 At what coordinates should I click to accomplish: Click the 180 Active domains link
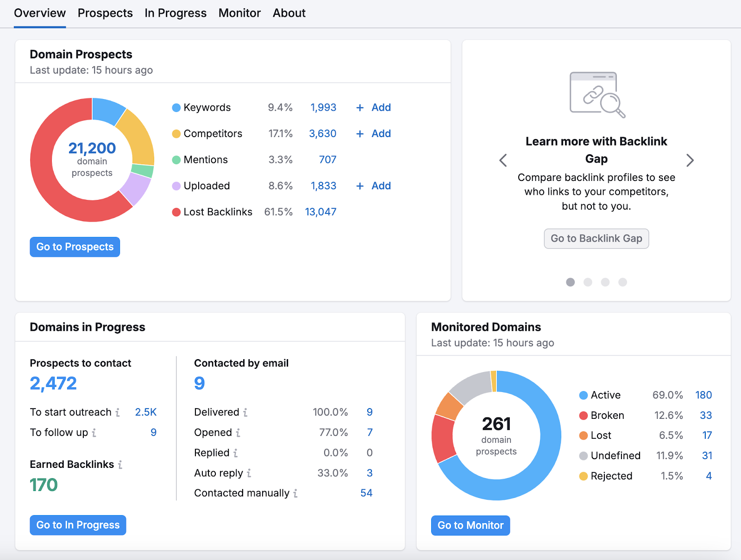(703, 395)
